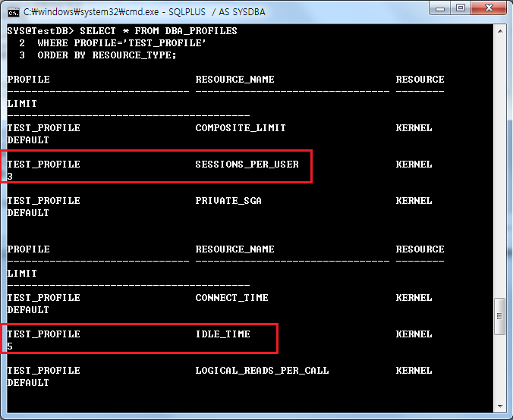This screenshot has width=513, height=420.
Task: Click the first LIMIT column header
Action: tap(22, 103)
